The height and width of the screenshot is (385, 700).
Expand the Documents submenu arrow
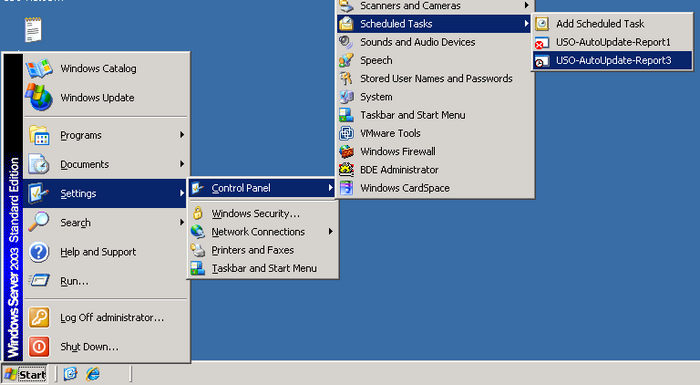182,164
